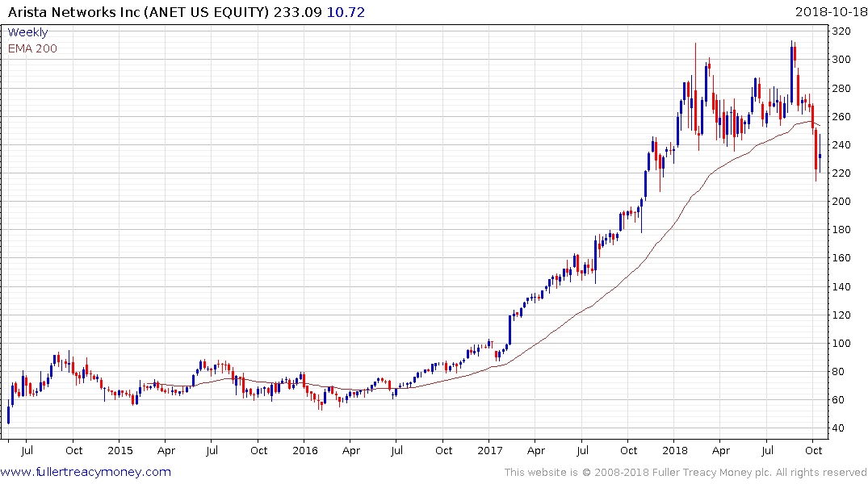Select the 220 price axis label
The image size is (868, 484).
click(x=841, y=173)
